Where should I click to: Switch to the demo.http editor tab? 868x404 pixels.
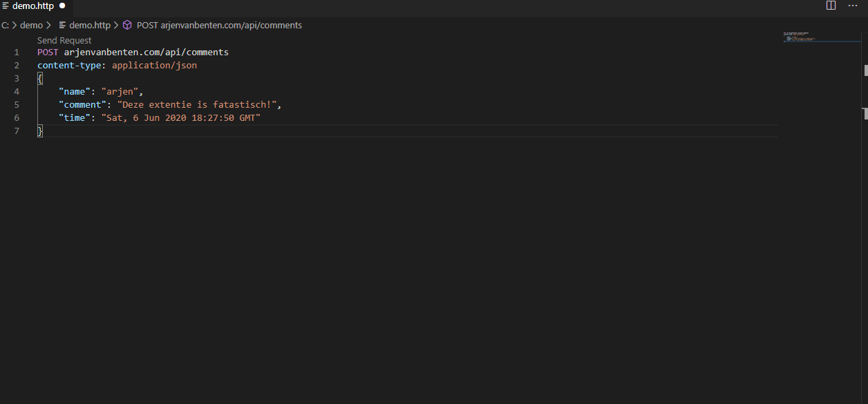tap(32, 6)
